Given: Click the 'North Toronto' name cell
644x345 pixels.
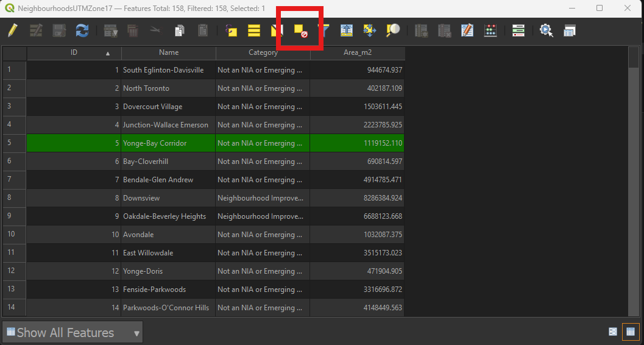Looking at the screenshot, I should point(168,88).
